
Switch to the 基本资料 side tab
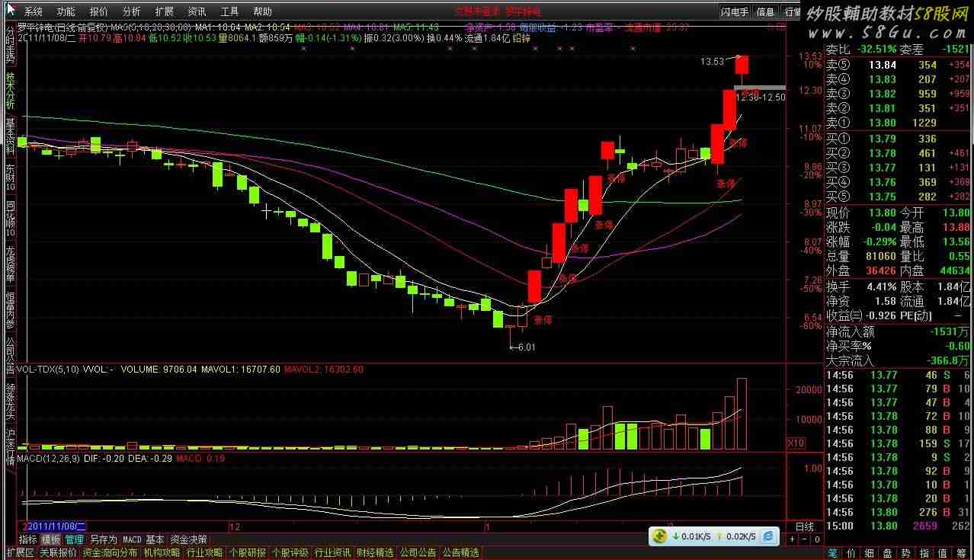(x=10, y=136)
